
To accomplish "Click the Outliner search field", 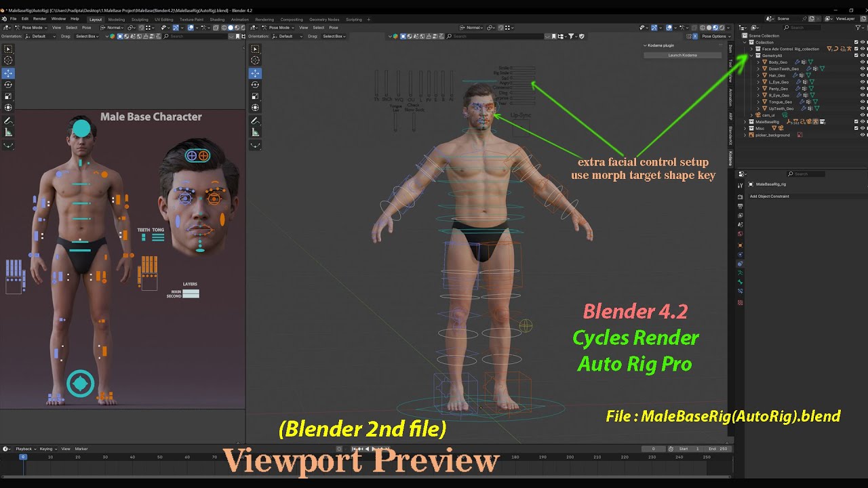I will [x=802, y=28].
